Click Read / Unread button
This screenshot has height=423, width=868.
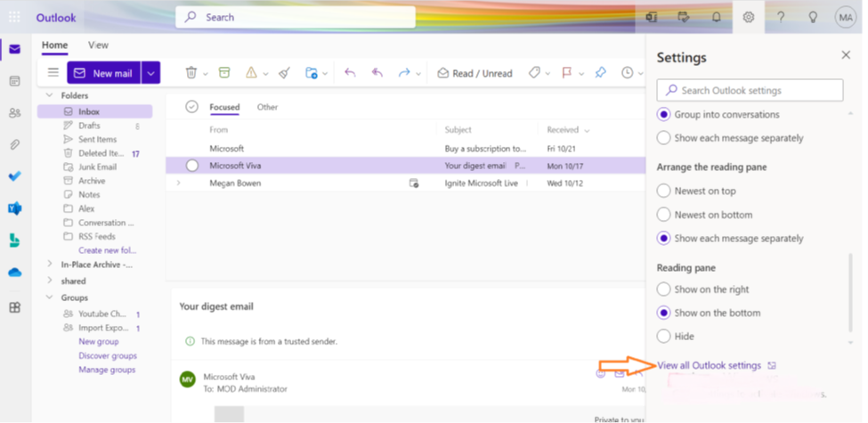475,73
